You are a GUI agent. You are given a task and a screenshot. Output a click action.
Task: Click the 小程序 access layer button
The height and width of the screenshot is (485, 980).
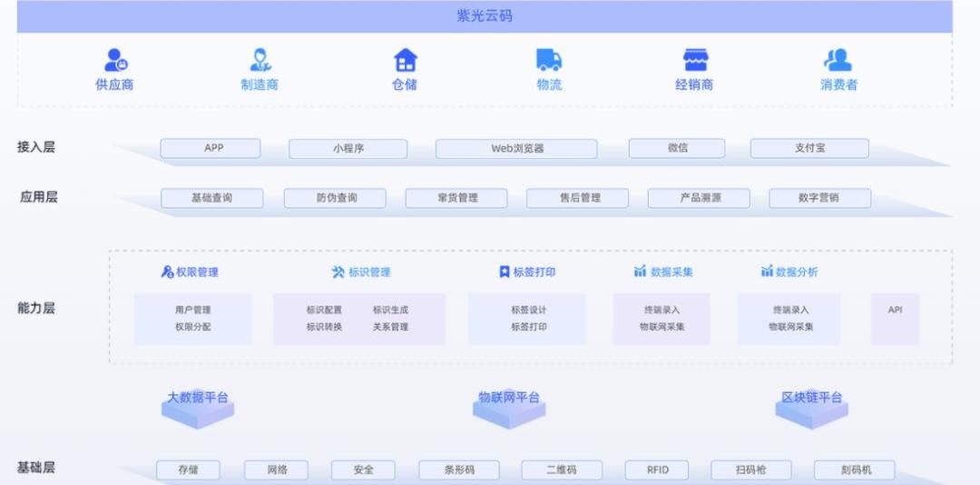click(x=348, y=148)
